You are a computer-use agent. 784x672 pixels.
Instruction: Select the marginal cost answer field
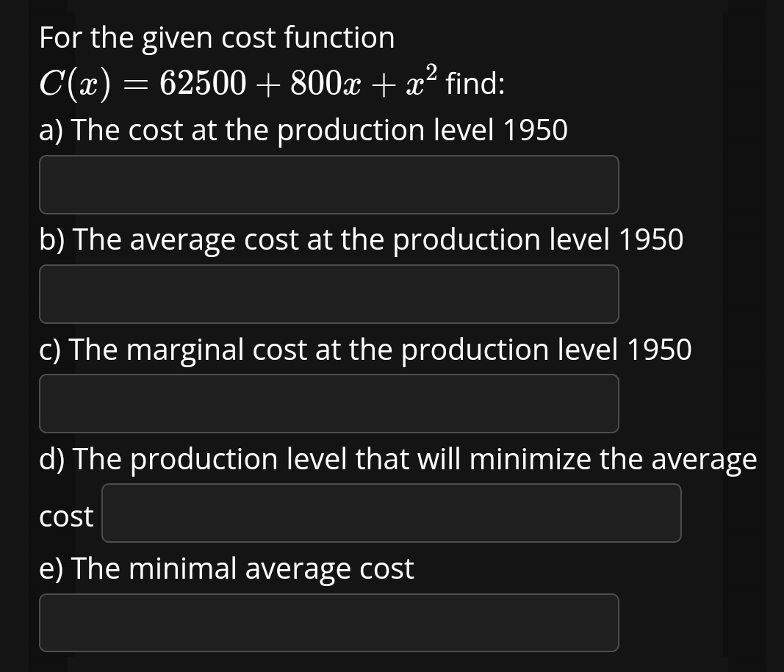[x=328, y=403]
